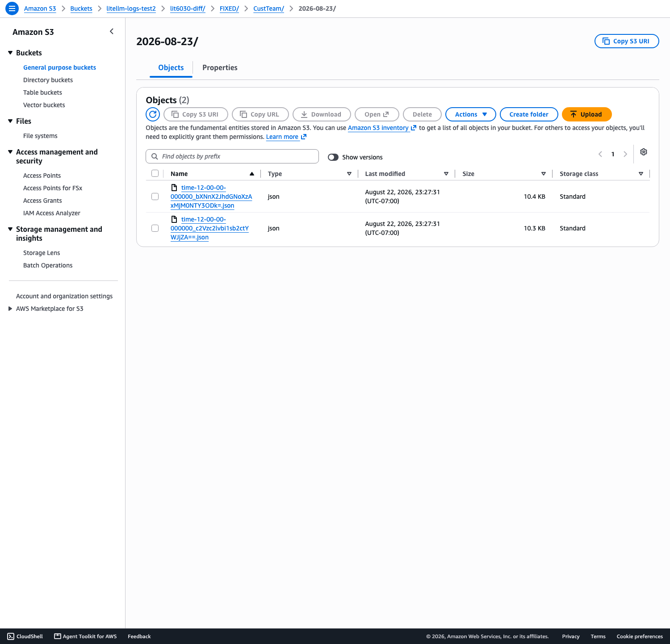Tick checkbox for c2Vzc2lvbi1sb2ctY json file
670x644 pixels.
tap(155, 228)
